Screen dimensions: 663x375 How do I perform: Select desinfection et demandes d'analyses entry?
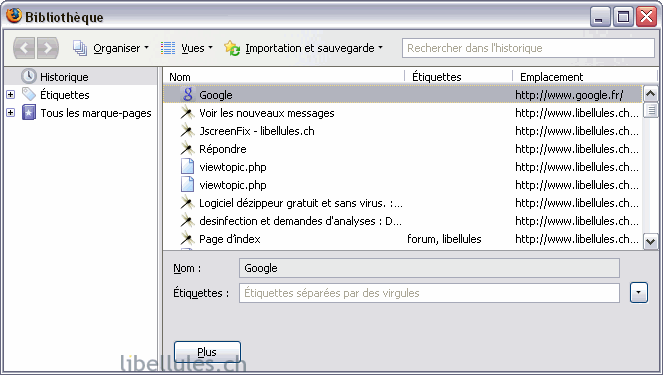click(x=403, y=221)
